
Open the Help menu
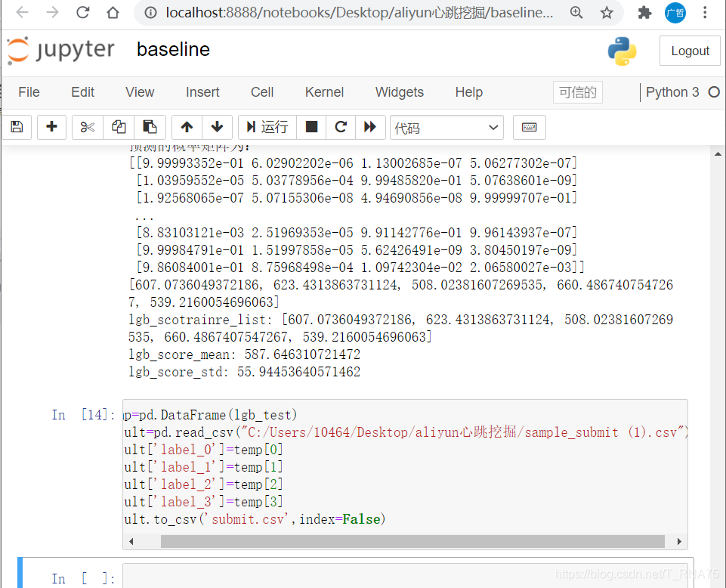point(468,92)
